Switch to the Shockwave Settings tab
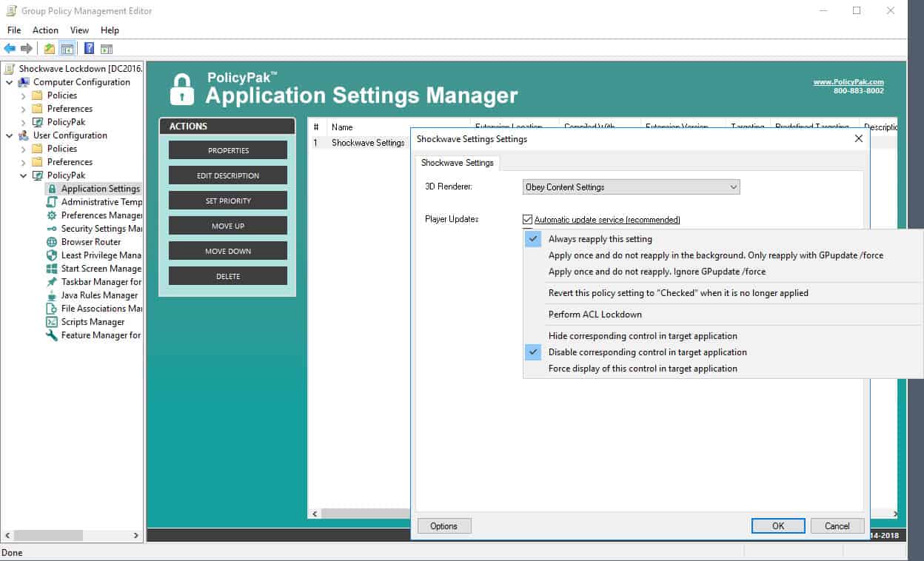The image size is (924, 561). pos(458,163)
